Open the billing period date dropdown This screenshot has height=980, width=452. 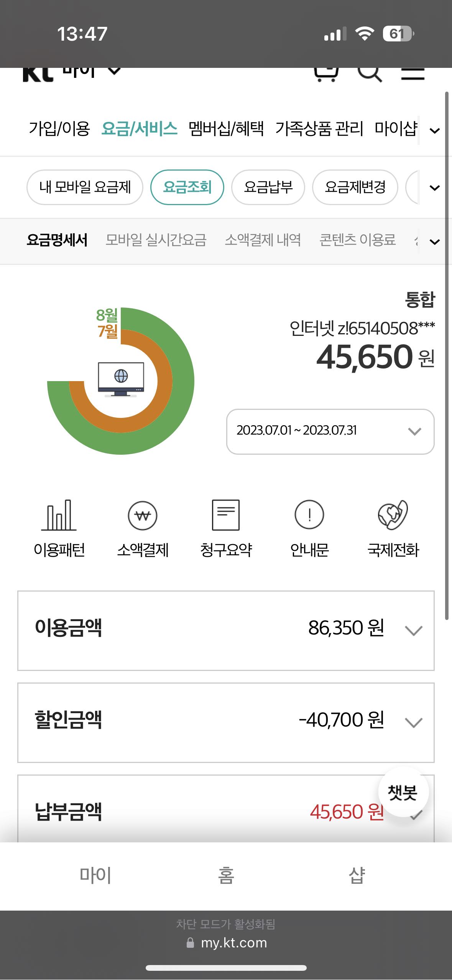330,431
